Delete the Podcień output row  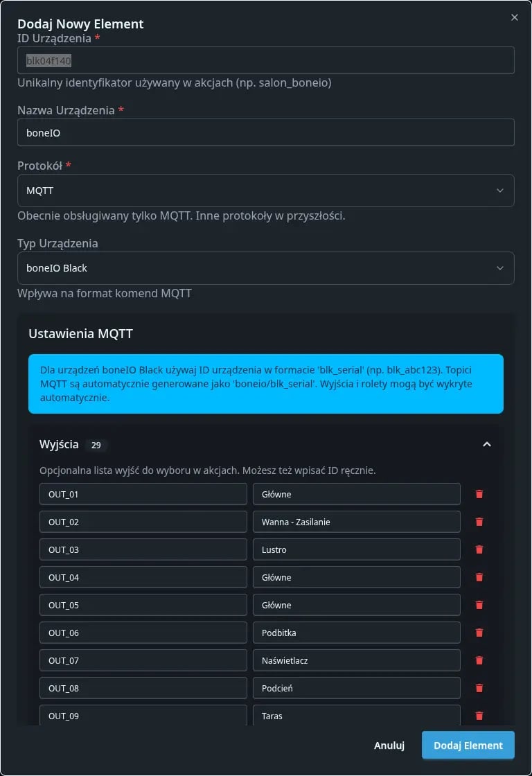[479, 687]
